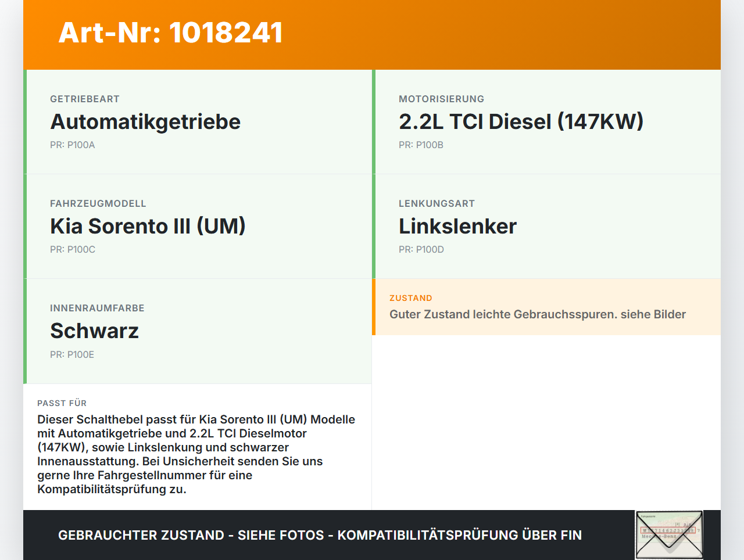The image size is (744, 560).
Task: Toggle the Innenraumfarbe green side marker
Action: [x=24, y=331]
